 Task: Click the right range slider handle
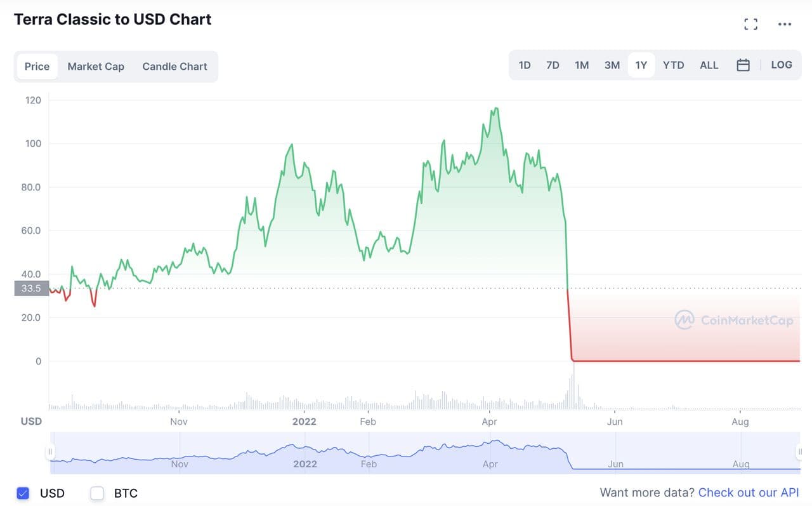[799, 451]
